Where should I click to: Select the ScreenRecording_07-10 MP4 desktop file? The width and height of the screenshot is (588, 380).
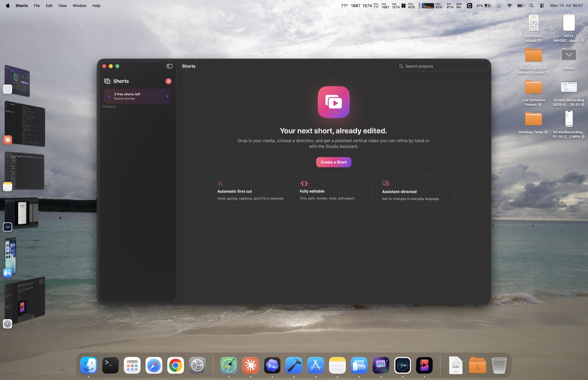(x=569, y=124)
